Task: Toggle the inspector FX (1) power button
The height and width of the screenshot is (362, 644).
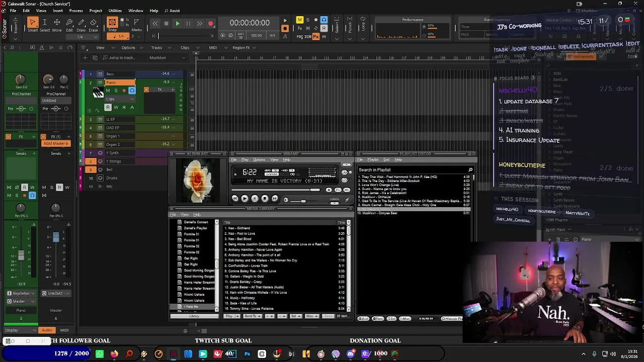Action: (x=44, y=137)
